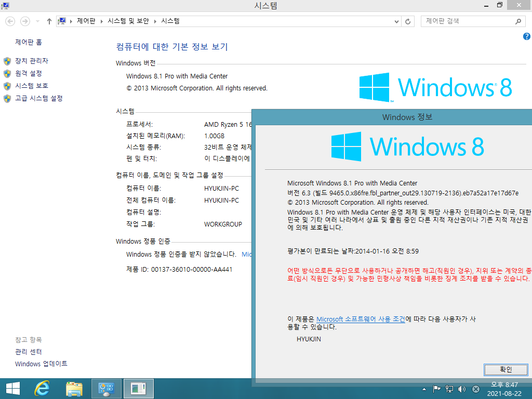Screen dimensions: 532x399
Task: Select the 평가본이 만료되는 날짜 line
Action: click(x=353, y=251)
